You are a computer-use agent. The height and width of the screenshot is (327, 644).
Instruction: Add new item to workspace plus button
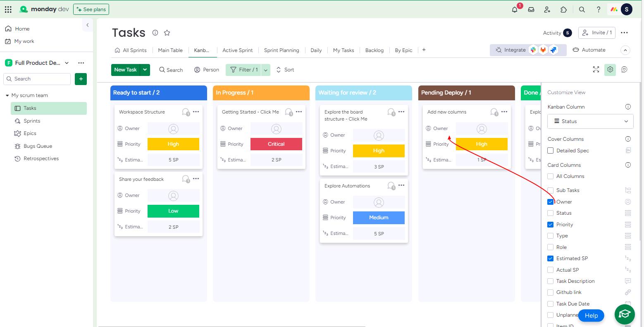(81, 79)
